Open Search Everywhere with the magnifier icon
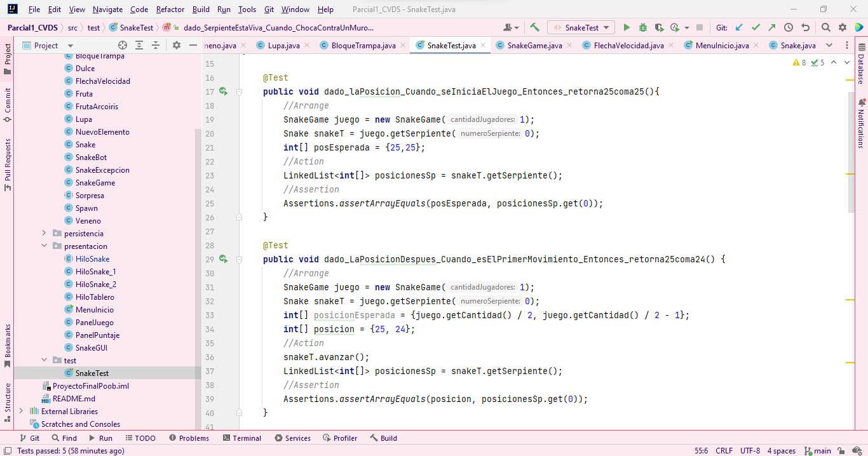Image resolution: width=868 pixels, height=456 pixels. click(824, 27)
